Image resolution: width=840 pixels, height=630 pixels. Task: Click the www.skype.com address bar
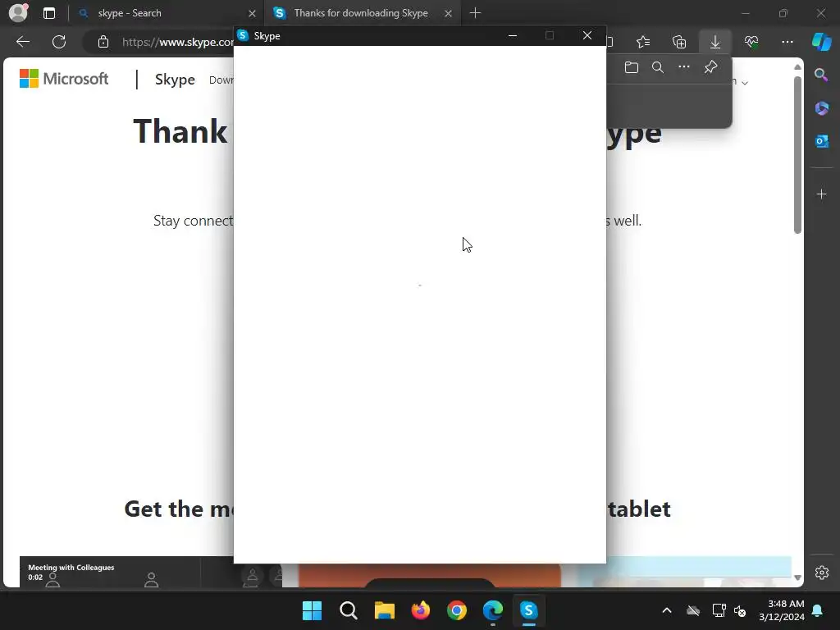177,42
